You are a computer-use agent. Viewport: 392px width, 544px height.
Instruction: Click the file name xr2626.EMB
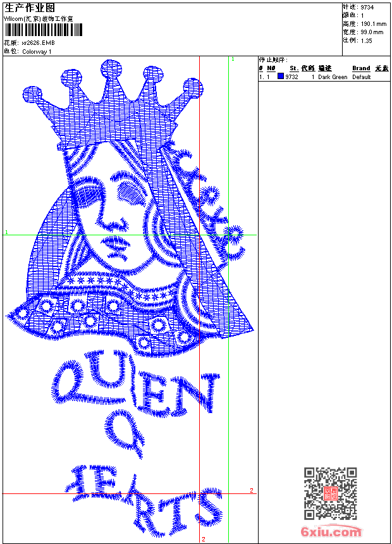(x=38, y=43)
